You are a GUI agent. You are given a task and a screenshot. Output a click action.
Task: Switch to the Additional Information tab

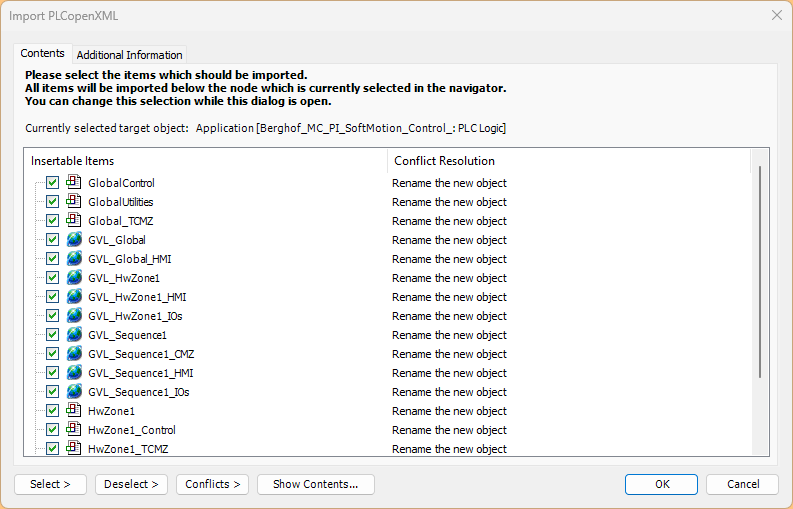[129, 55]
